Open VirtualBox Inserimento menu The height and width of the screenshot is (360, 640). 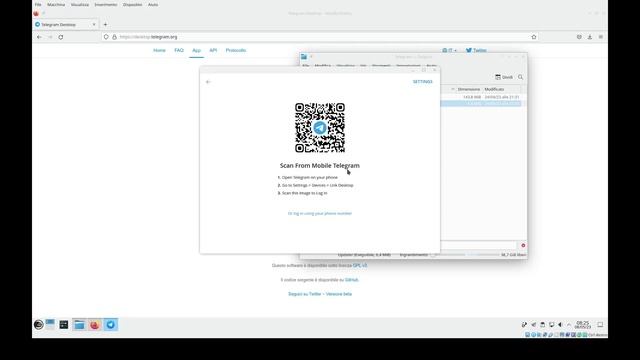click(106, 4)
